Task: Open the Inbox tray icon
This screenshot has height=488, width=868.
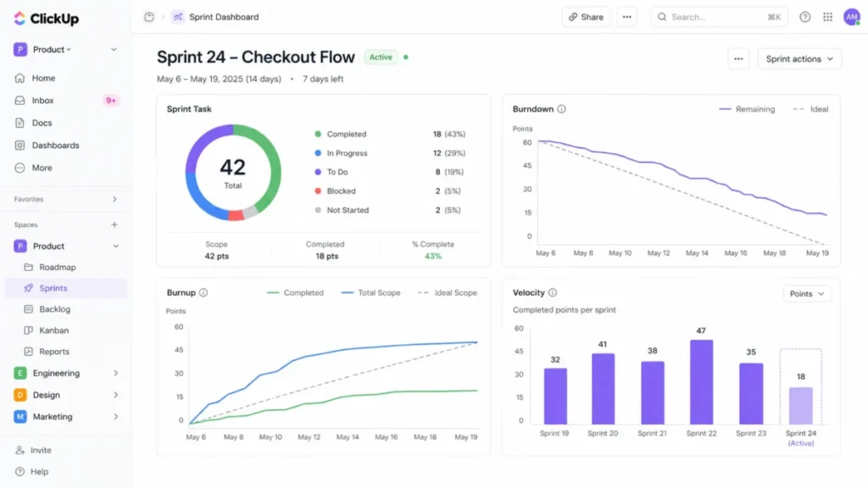Action: point(20,100)
